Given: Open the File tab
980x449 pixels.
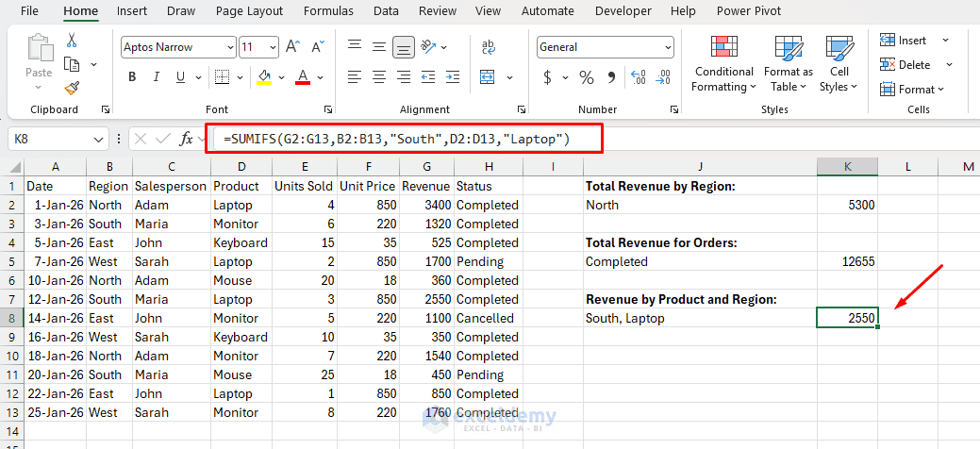Looking at the screenshot, I should (29, 10).
